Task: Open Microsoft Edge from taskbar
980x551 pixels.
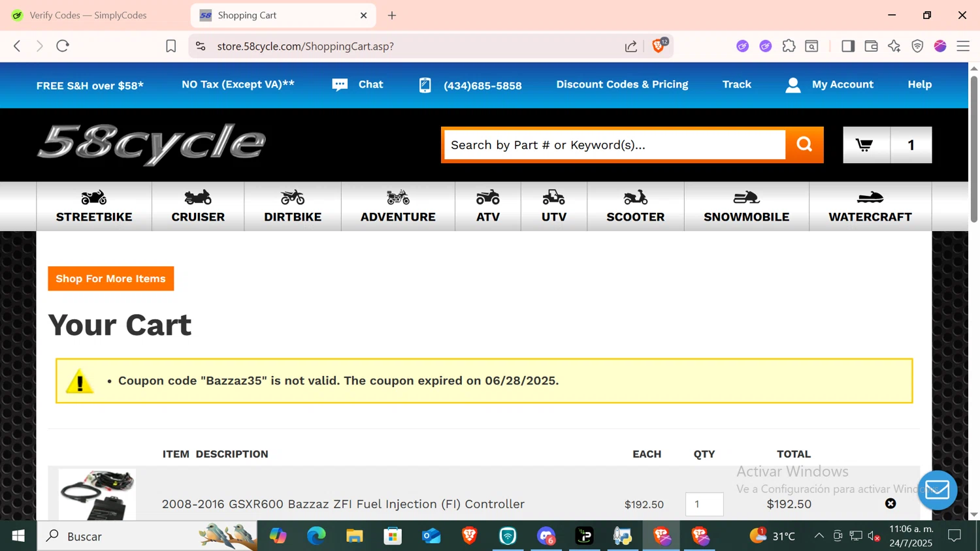Action: (316, 536)
